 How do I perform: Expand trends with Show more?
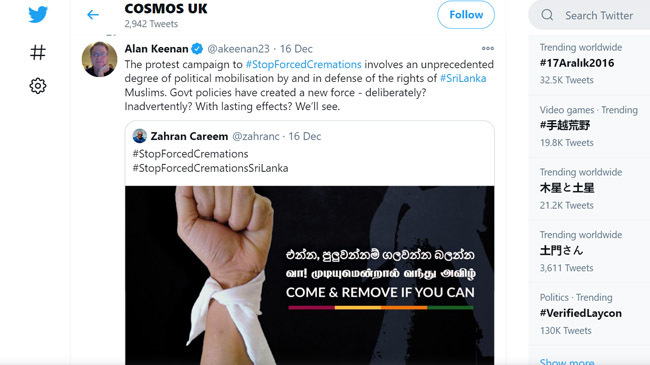567,361
